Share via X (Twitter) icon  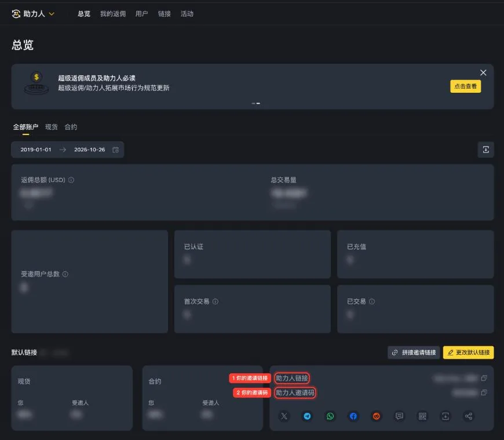pyautogui.click(x=284, y=416)
